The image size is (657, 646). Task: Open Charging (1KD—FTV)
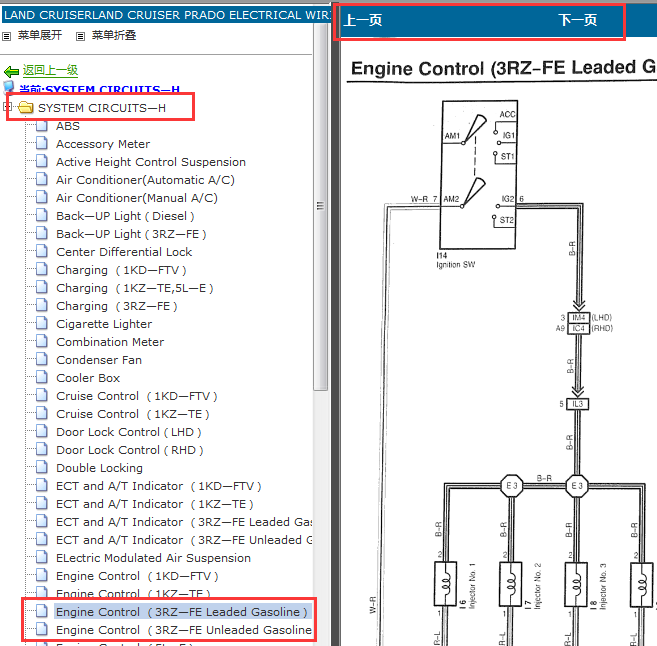(x=121, y=270)
